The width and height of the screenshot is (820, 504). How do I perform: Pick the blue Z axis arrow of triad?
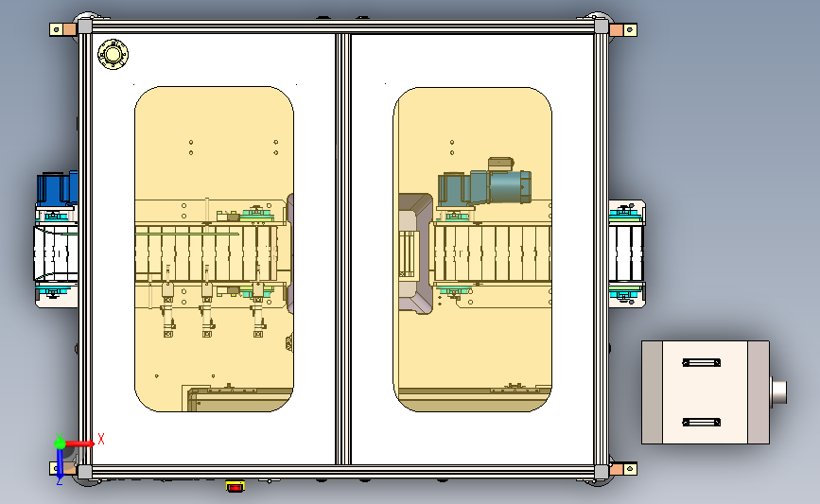point(60,464)
